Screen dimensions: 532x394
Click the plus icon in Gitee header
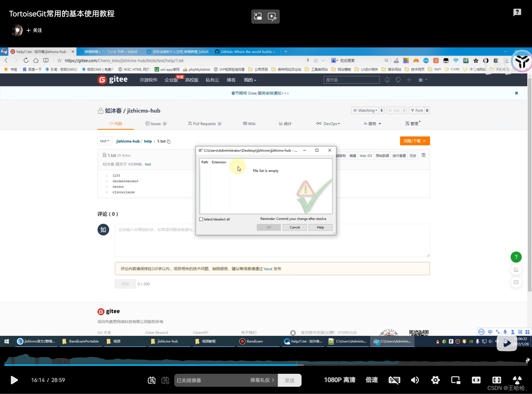click(x=409, y=80)
